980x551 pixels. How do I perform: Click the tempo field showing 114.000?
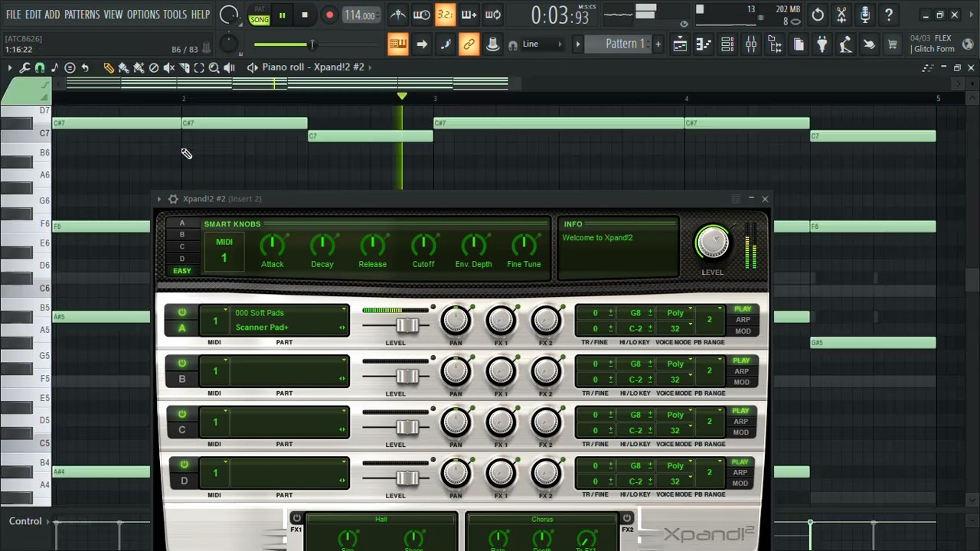point(360,15)
